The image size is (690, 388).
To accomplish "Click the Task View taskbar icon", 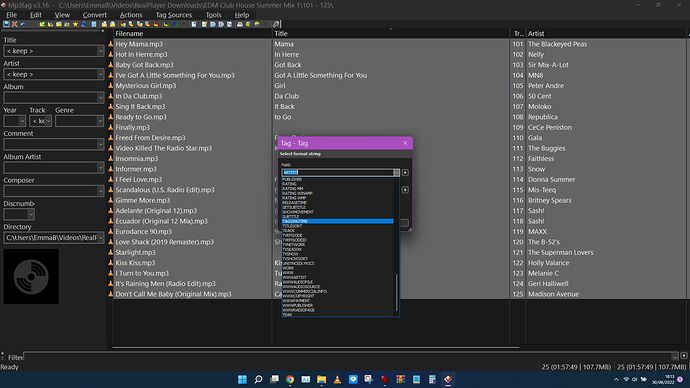I will [274, 379].
